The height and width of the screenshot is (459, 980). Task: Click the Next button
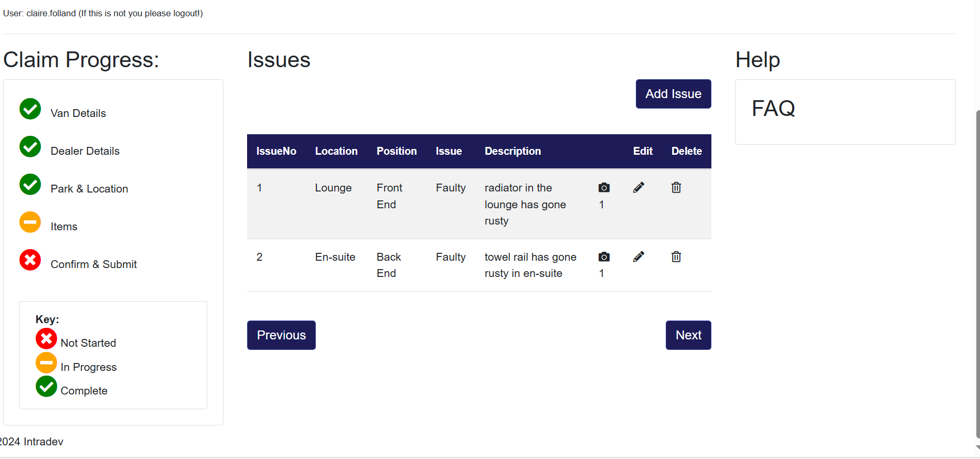click(x=688, y=335)
